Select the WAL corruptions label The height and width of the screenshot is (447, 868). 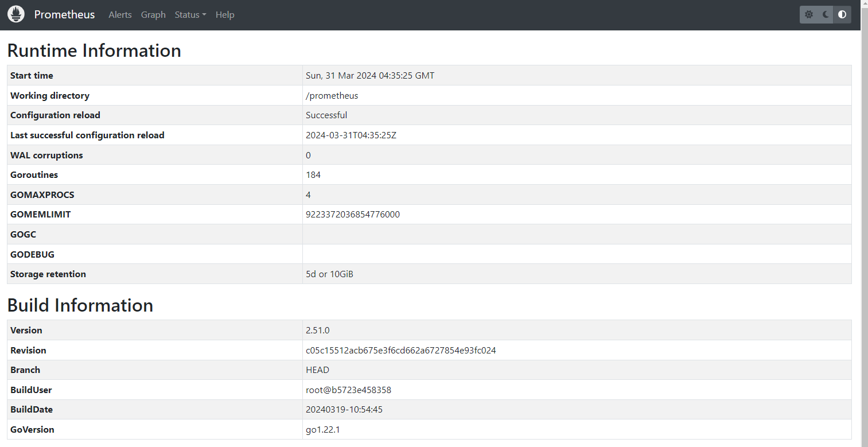[46, 155]
